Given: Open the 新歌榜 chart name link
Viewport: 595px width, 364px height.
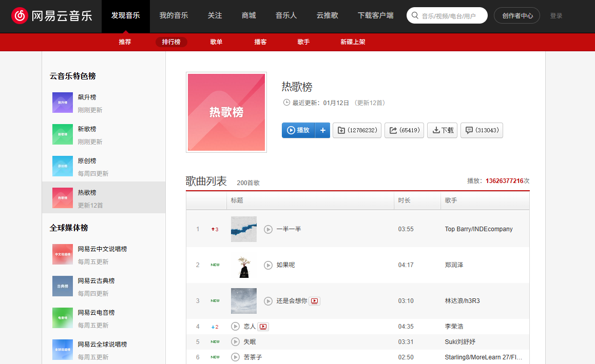Looking at the screenshot, I should click(87, 129).
